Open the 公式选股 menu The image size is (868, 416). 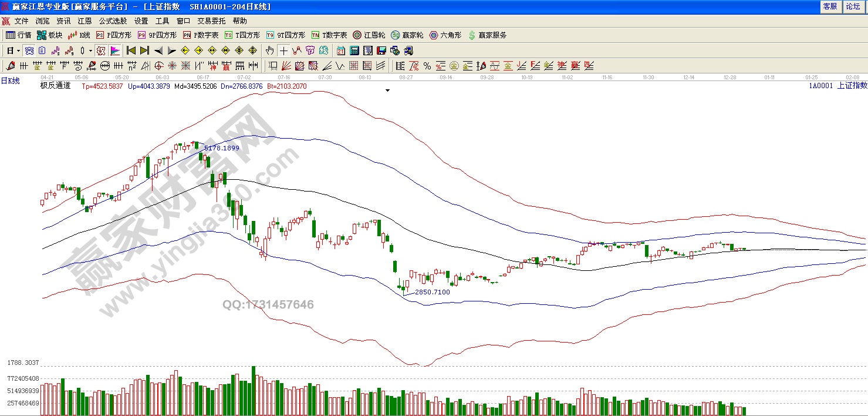[113, 21]
